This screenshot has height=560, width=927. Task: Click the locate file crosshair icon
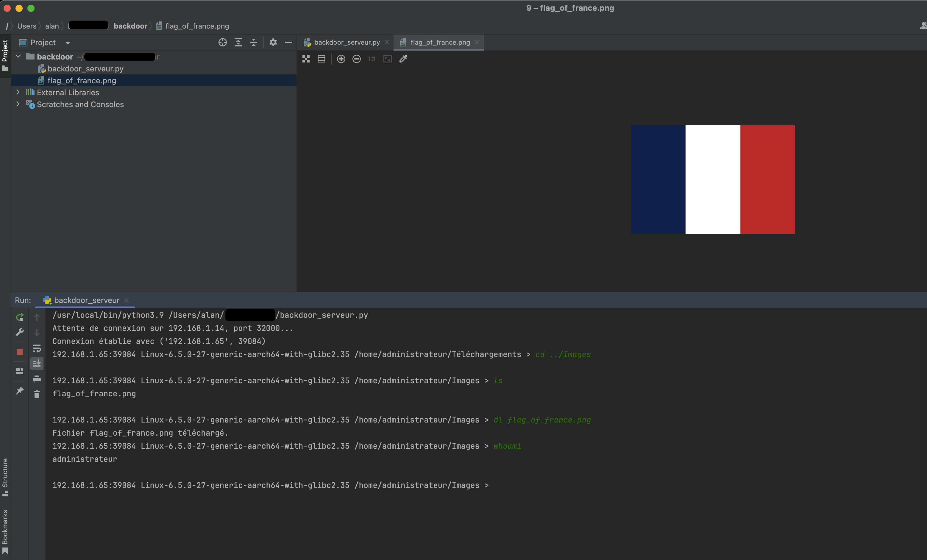222,43
